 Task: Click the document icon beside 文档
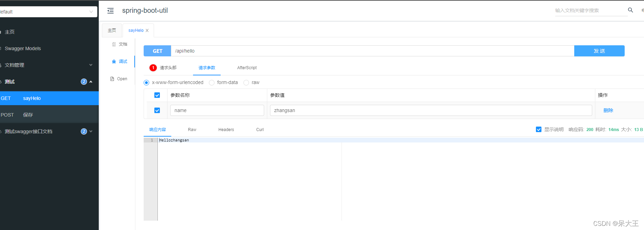(x=114, y=44)
